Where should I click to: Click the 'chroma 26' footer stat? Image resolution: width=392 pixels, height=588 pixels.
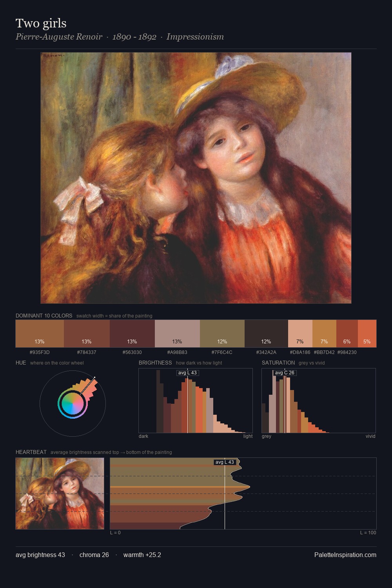coord(94,555)
